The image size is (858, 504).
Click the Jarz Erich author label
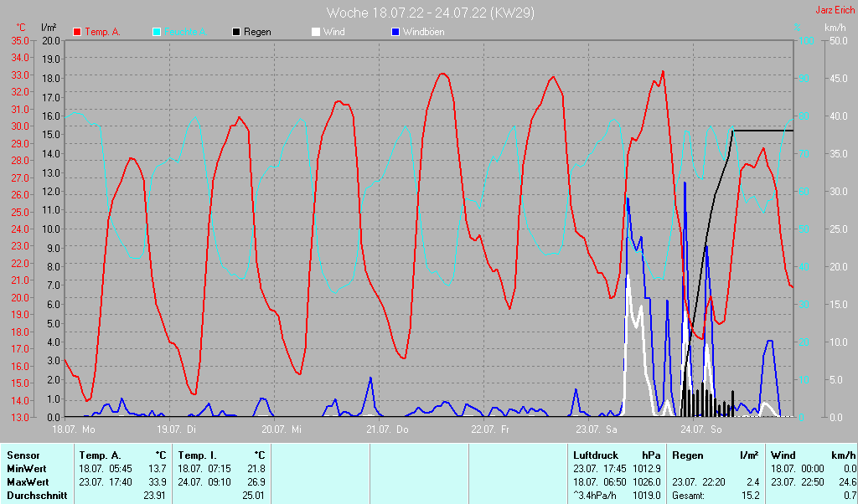tap(835, 11)
